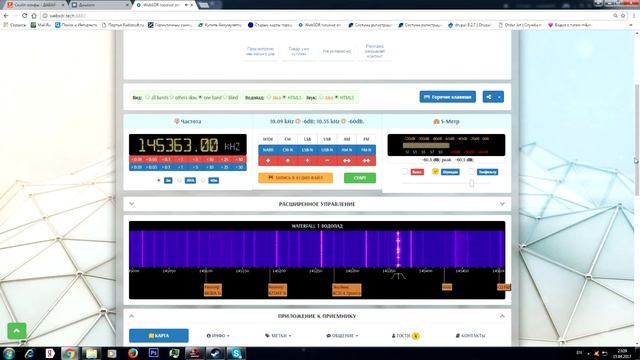Image resolution: width=640 pixels, height=360 pixels.
Task: Collapse Приложение к приемнику via left chevron
Action: point(131,316)
